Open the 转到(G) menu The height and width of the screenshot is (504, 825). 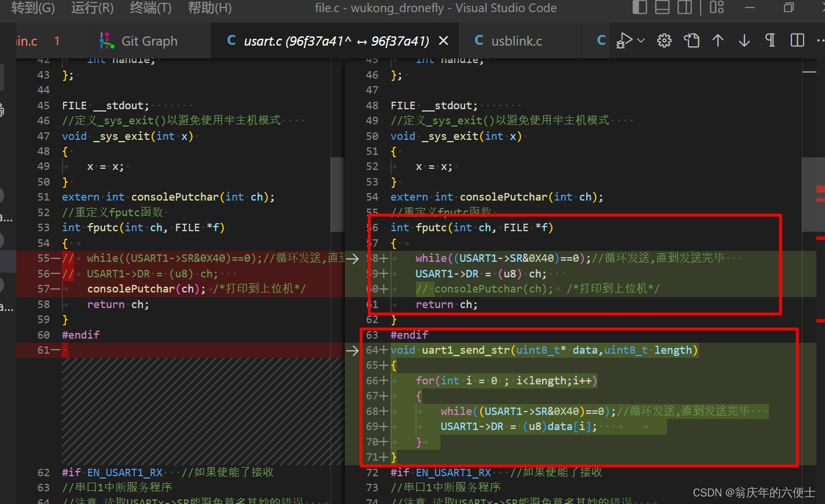click(x=33, y=8)
